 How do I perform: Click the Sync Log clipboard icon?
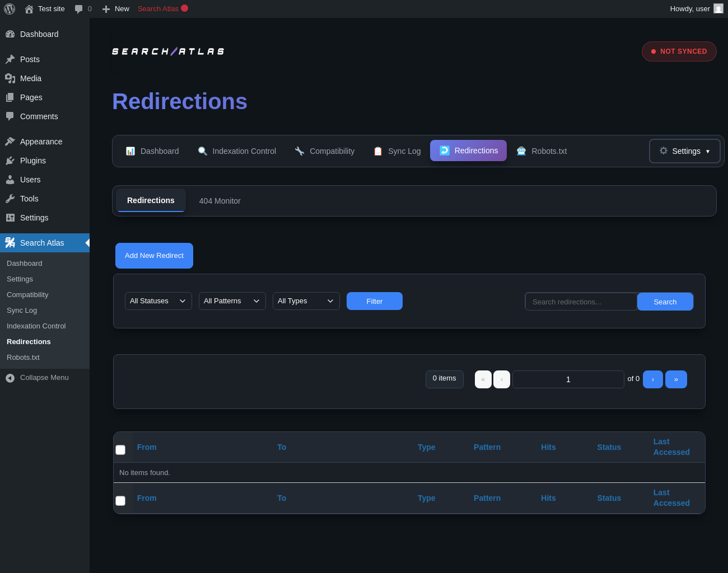click(378, 151)
